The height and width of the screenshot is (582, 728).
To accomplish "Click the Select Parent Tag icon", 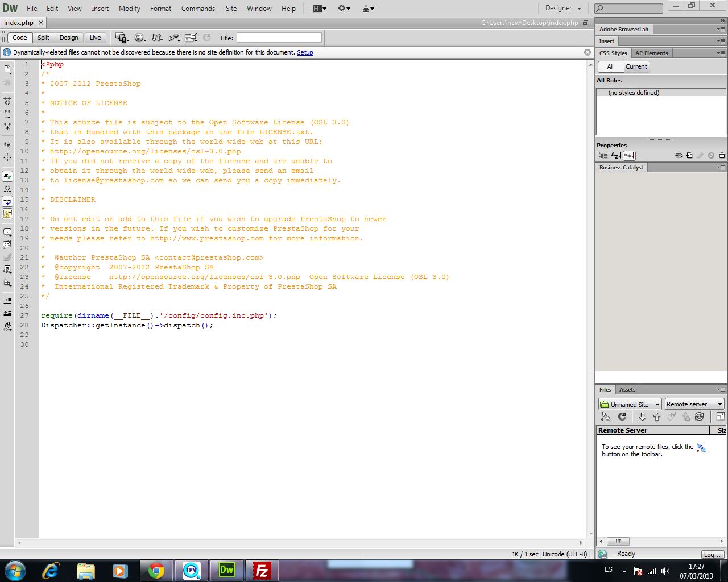I will tap(7, 144).
